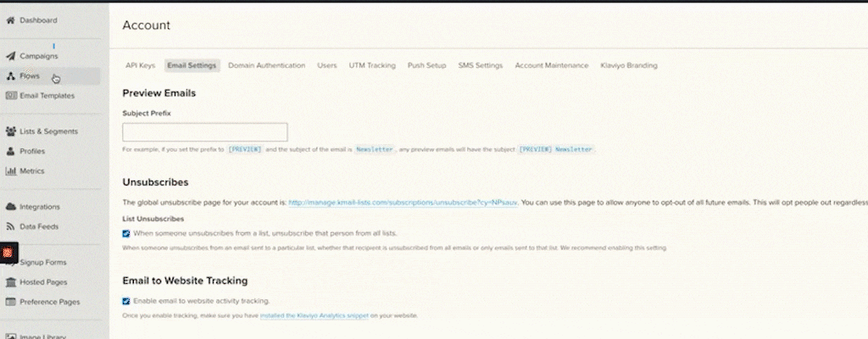Click the Lists & Segments people icon
This screenshot has height=339, width=868.
point(10,131)
